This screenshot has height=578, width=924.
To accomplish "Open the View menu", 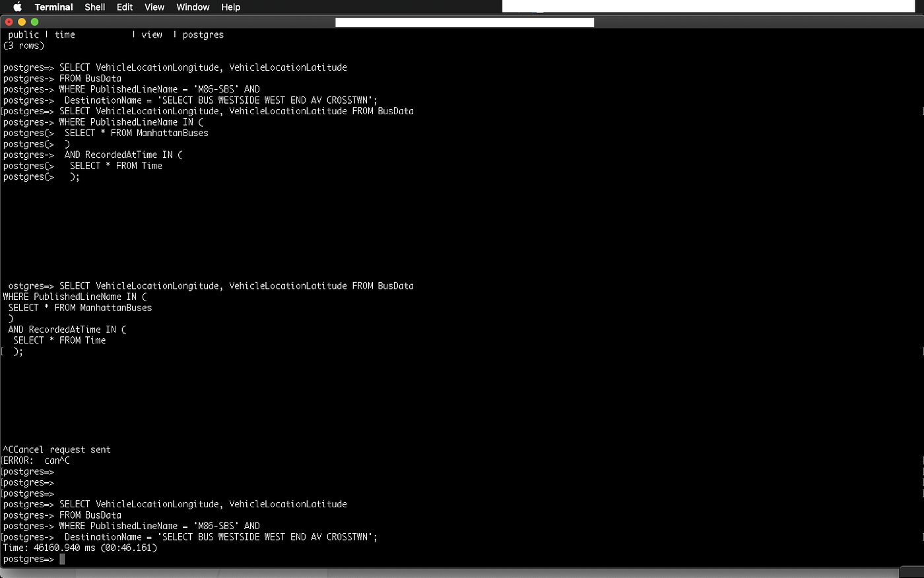I will (154, 7).
